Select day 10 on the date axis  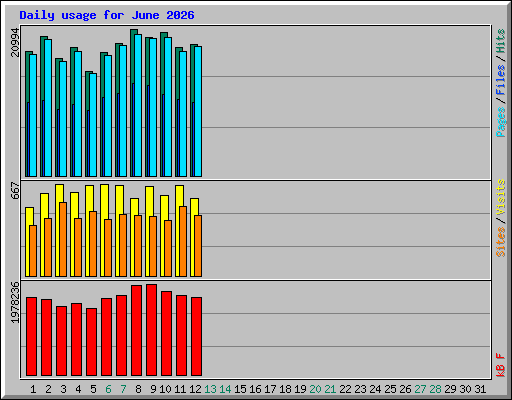[x=165, y=389]
